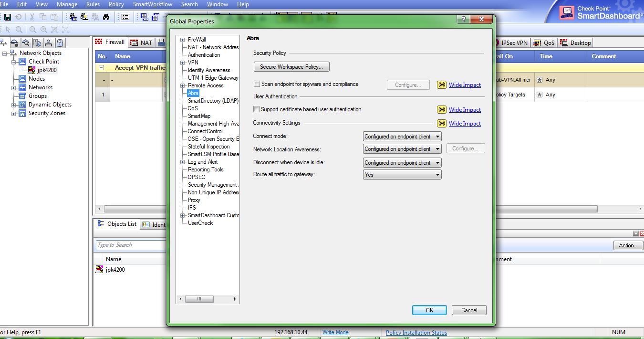Viewport: 644px width, 339px height.
Task: Expand the FireWall node in properties tree
Action: 182,40
